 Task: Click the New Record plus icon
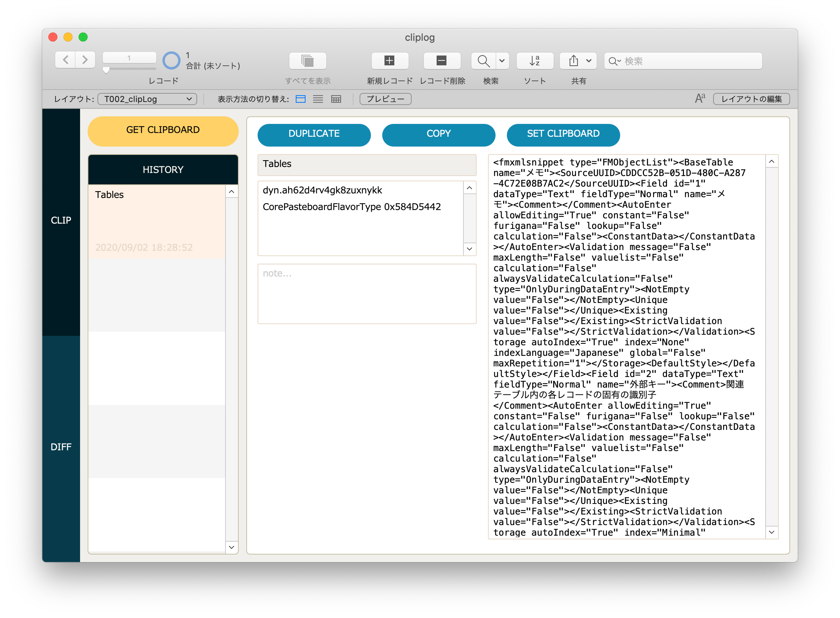coord(389,61)
